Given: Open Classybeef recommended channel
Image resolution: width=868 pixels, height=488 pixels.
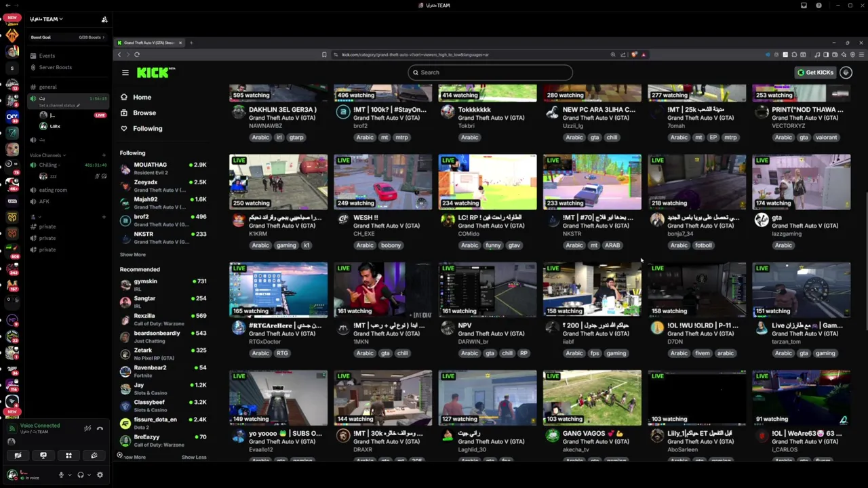Looking at the screenshot, I should click(x=163, y=405).
